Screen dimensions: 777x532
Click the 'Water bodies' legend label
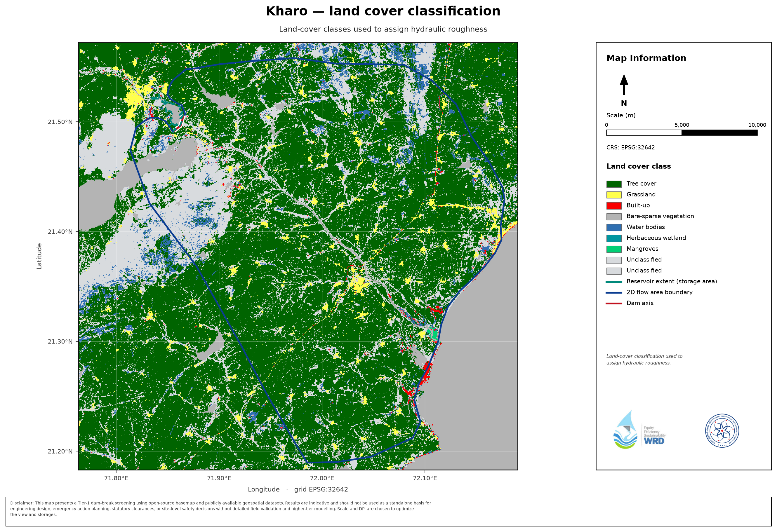pyautogui.click(x=646, y=227)
